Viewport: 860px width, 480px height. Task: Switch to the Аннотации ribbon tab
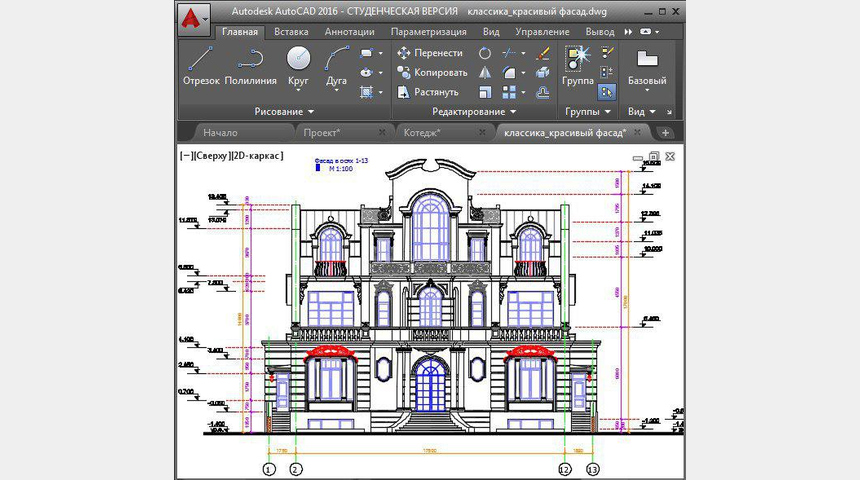(x=349, y=32)
